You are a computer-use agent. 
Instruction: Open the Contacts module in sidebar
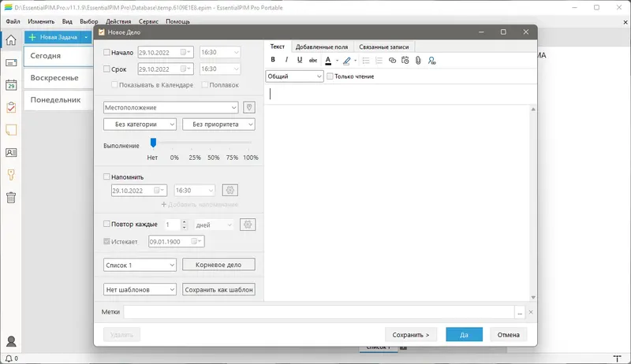[11, 152]
